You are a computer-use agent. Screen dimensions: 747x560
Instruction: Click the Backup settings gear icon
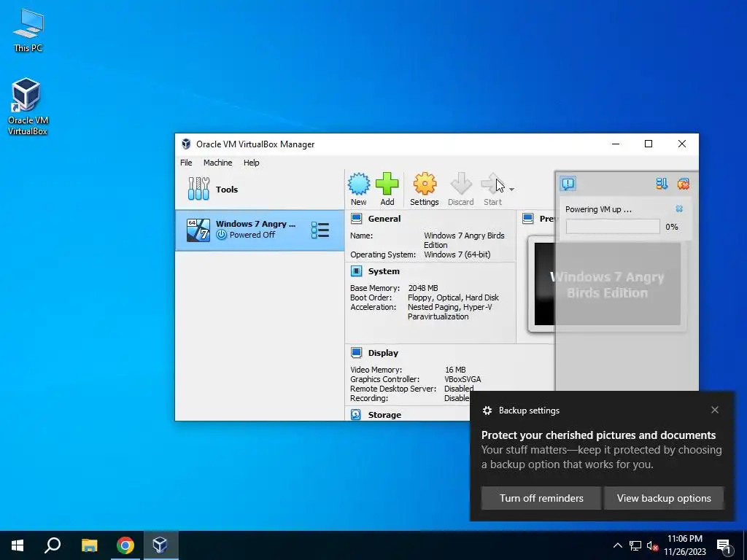(487, 411)
